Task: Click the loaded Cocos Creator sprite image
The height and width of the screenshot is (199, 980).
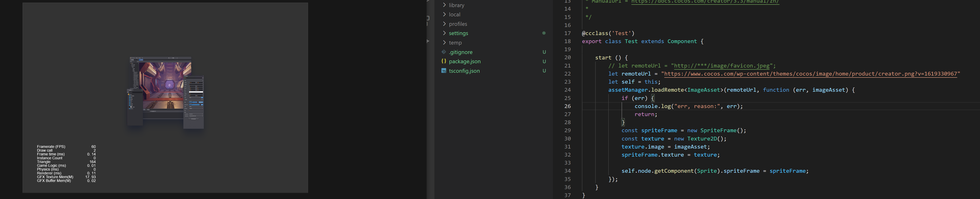Action: coord(165,93)
